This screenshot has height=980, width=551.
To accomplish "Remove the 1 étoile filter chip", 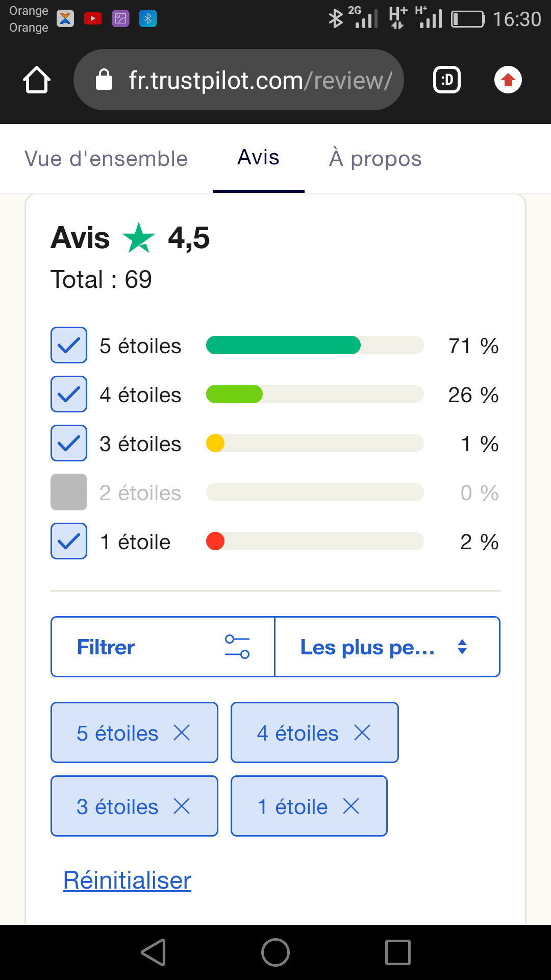I will (x=351, y=806).
